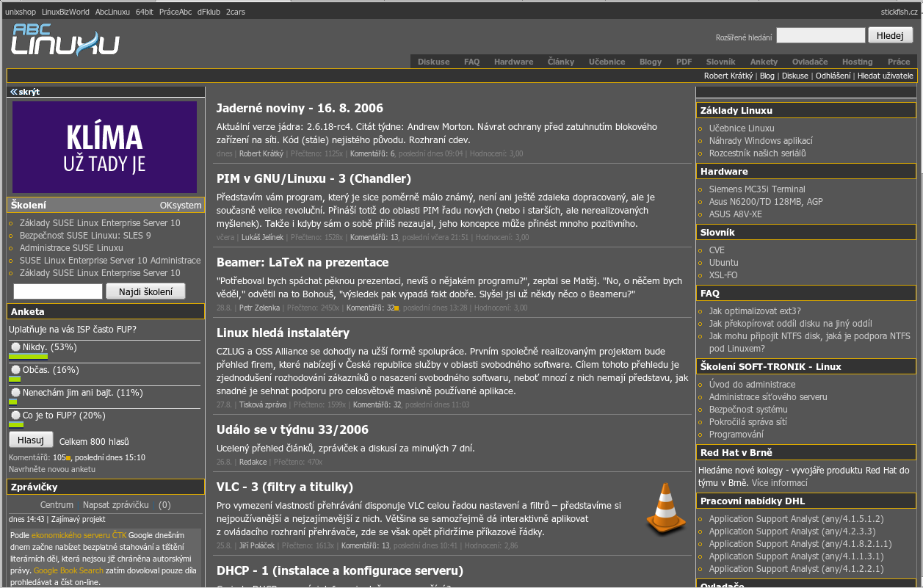
Task: Open the 'Jaderné noviny - 16. 8. 2006' article
Action: tap(299, 108)
